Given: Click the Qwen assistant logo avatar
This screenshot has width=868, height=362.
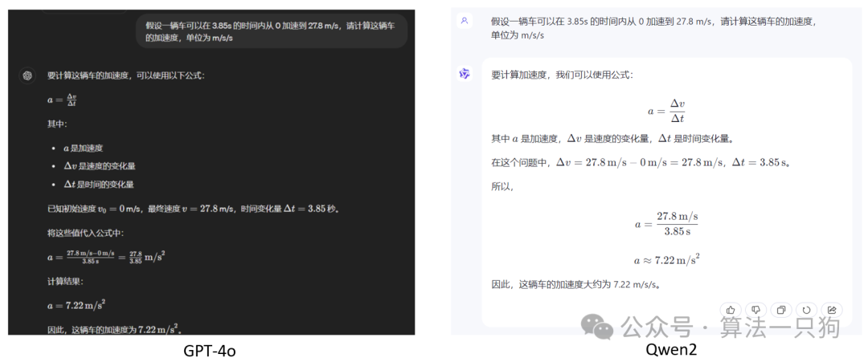Looking at the screenshot, I should [464, 74].
